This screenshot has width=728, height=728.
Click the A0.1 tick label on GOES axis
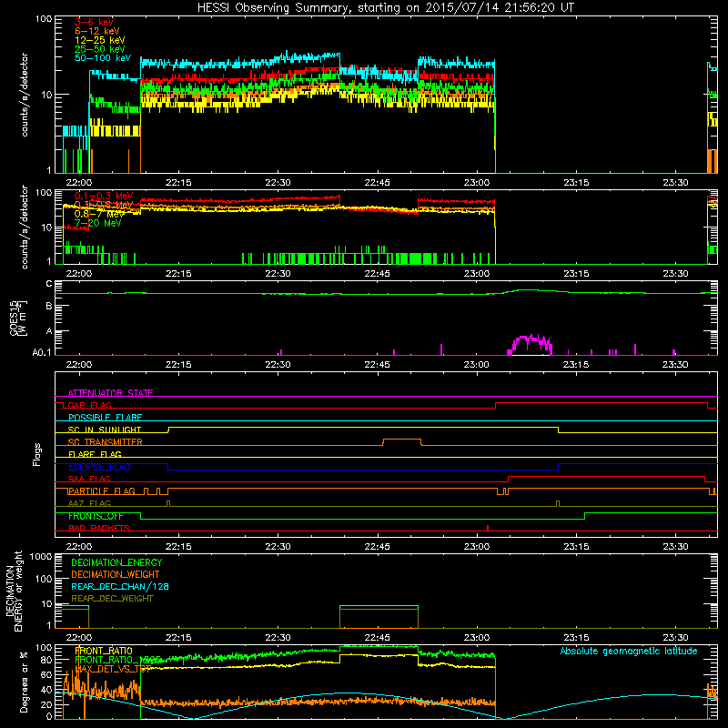42,353
